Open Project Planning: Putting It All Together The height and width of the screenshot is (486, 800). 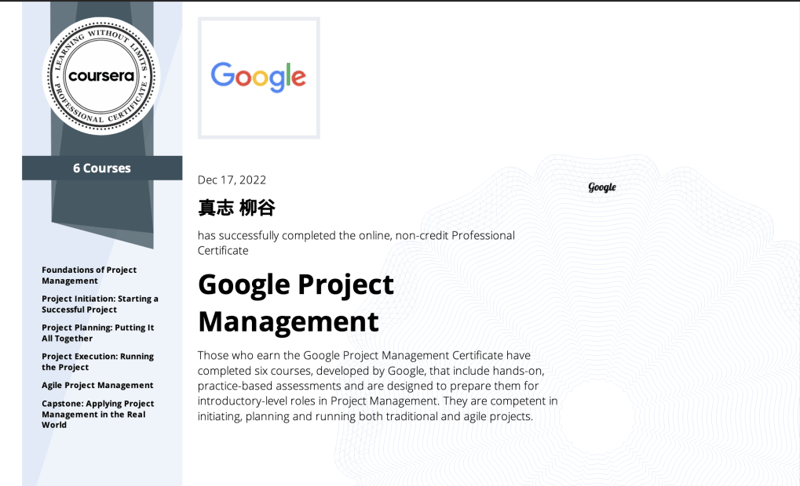[x=97, y=333]
